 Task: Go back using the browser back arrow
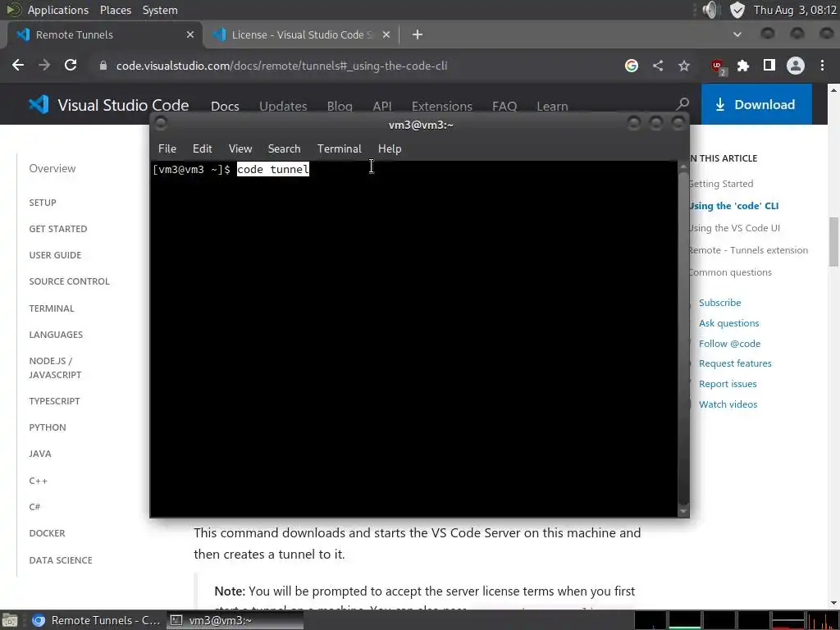pos(18,66)
